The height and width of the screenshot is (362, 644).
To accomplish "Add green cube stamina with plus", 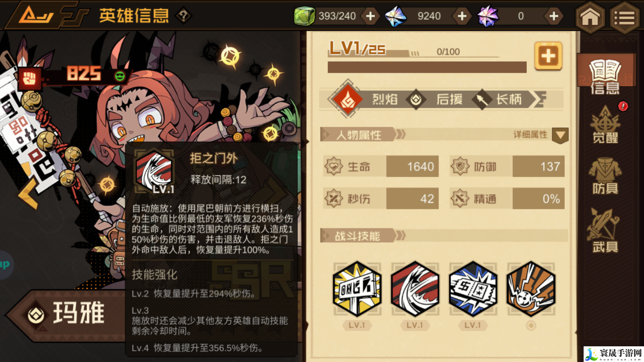I will pyautogui.click(x=370, y=16).
